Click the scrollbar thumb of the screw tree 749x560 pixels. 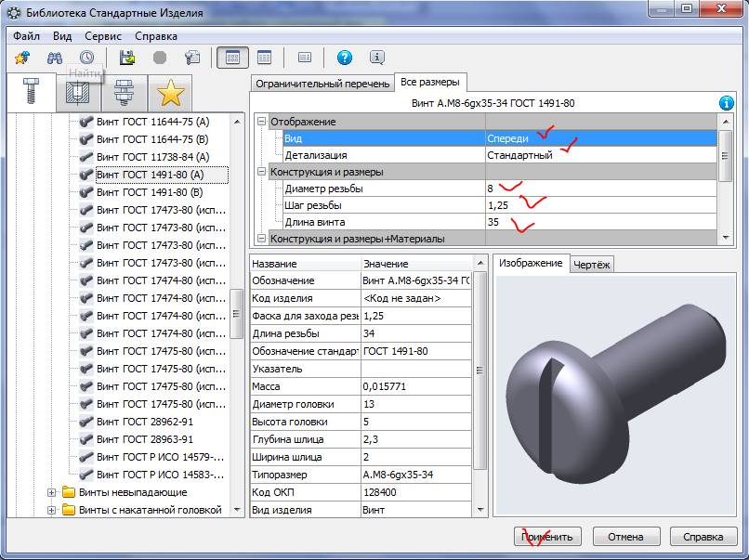point(237,314)
